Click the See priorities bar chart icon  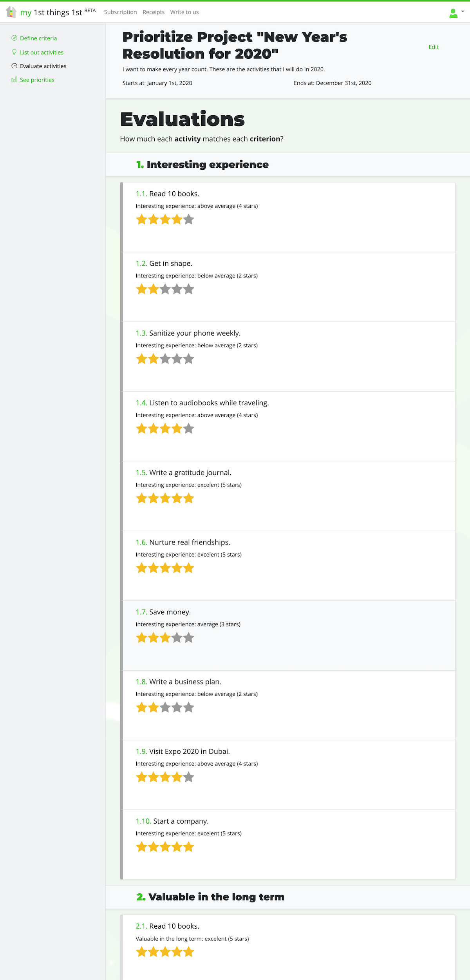point(14,80)
